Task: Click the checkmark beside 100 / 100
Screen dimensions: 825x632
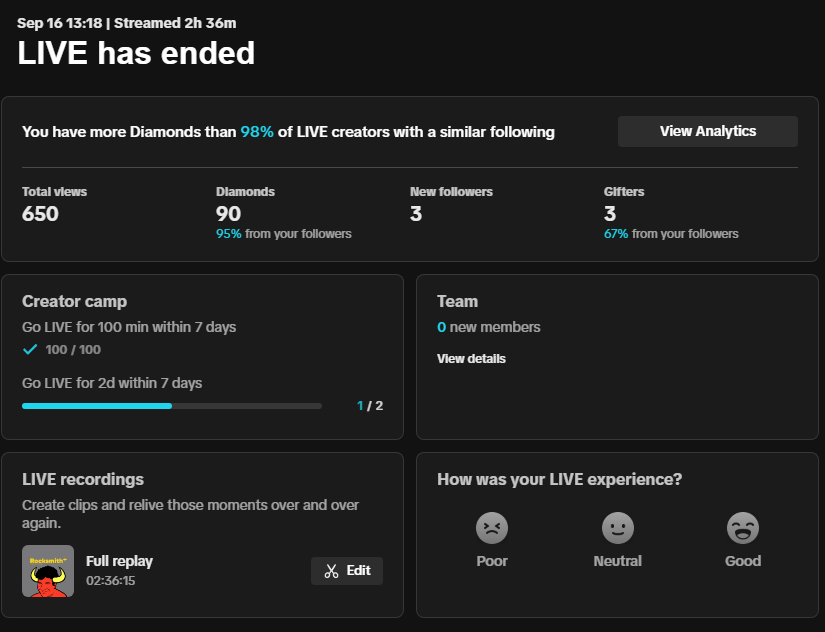Action: pyautogui.click(x=30, y=349)
